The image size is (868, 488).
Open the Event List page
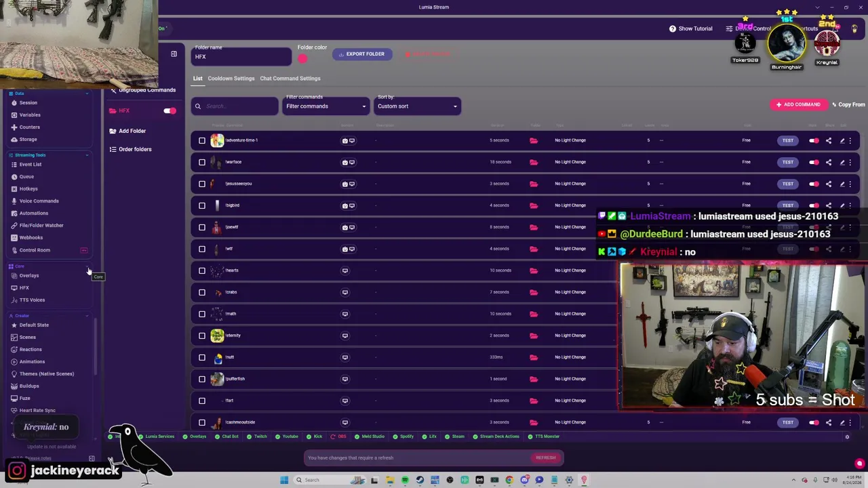31,164
